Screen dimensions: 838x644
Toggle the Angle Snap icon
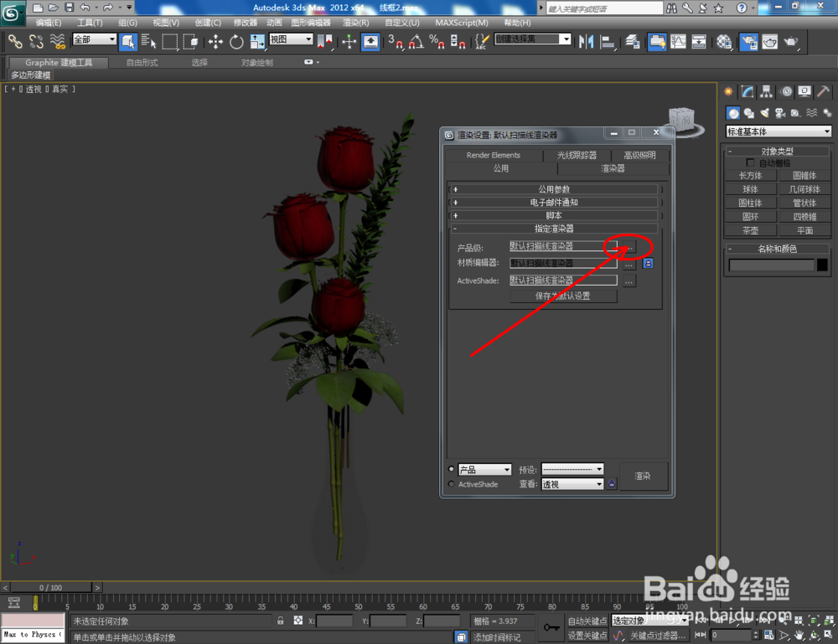[416, 41]
